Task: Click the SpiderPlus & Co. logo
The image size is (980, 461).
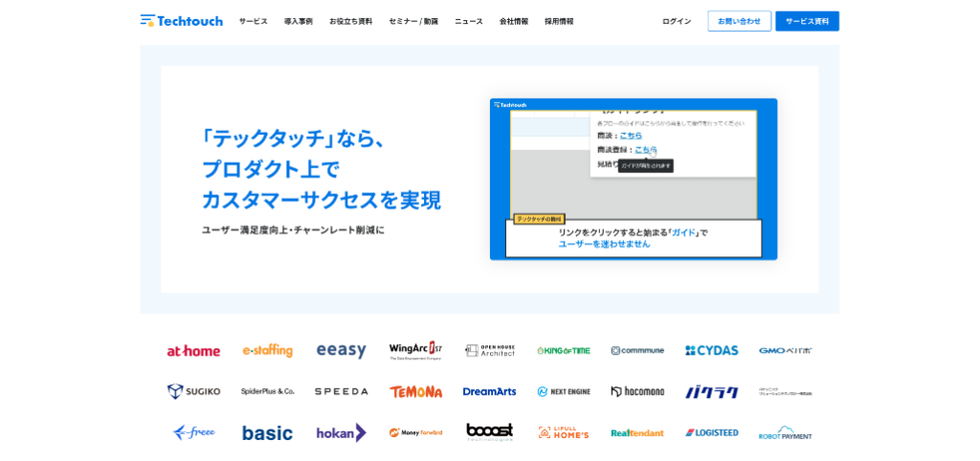Action: click(x=268, y=392)
